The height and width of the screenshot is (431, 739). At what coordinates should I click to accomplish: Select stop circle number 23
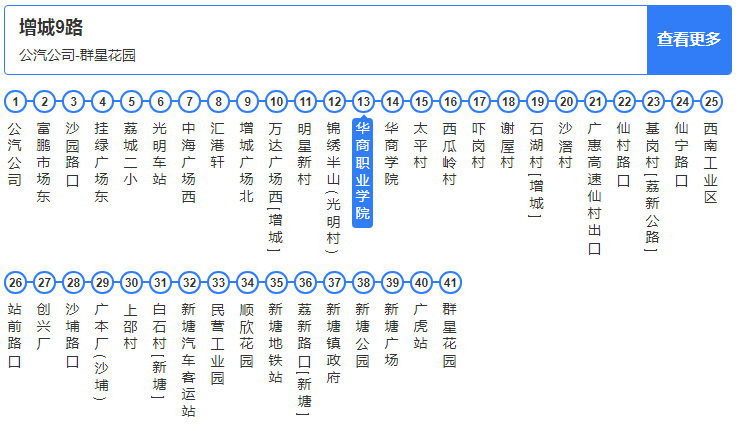tap(653, 101)
